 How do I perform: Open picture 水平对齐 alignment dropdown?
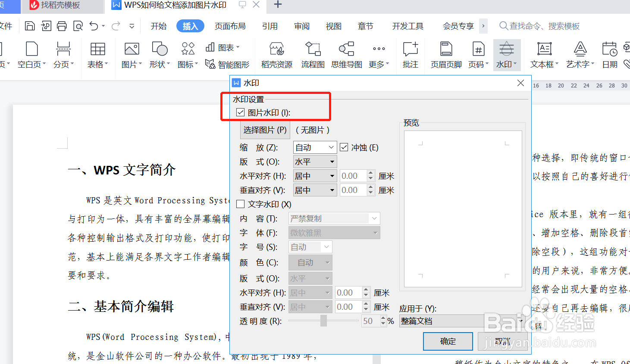[x=315, y=176]
